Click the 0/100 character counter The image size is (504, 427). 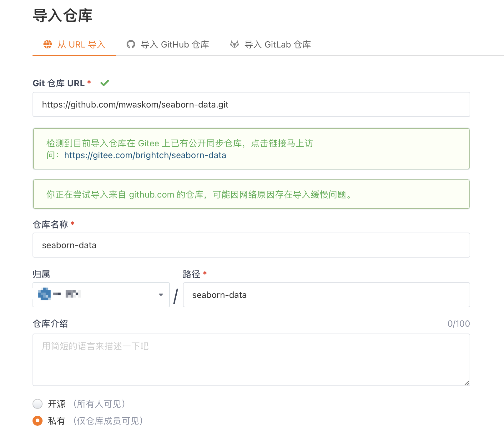[459, 324]
